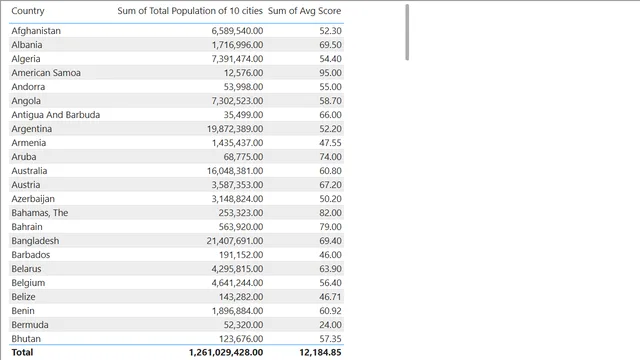The height and width of the screenshot is (360, 640).
Task: Click avg score 60.92 value
Action: (330, 311)
